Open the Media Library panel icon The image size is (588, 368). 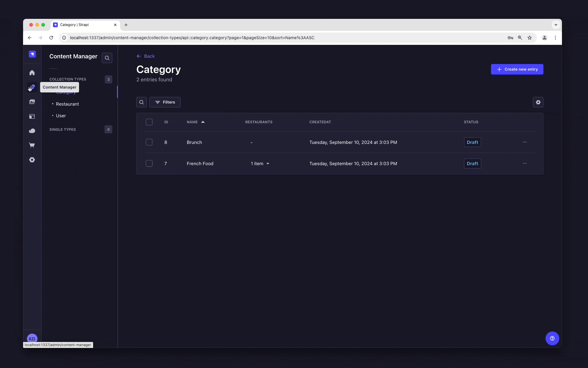(x=32, y=102)
